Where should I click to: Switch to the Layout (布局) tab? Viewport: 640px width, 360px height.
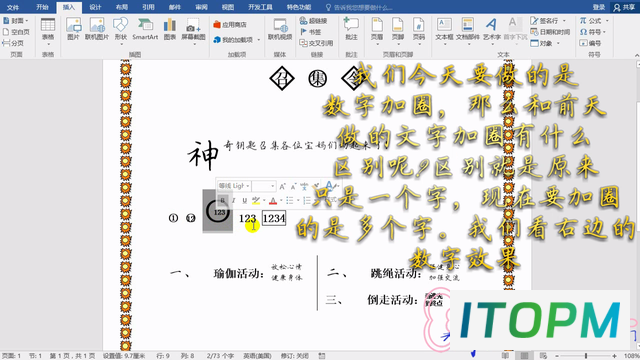122,7
